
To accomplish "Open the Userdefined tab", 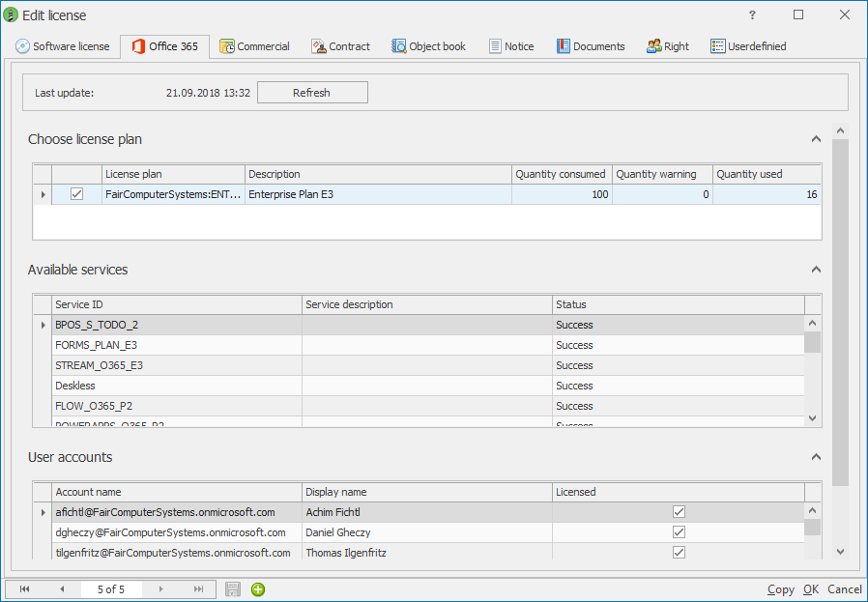I will pos(748,46).
